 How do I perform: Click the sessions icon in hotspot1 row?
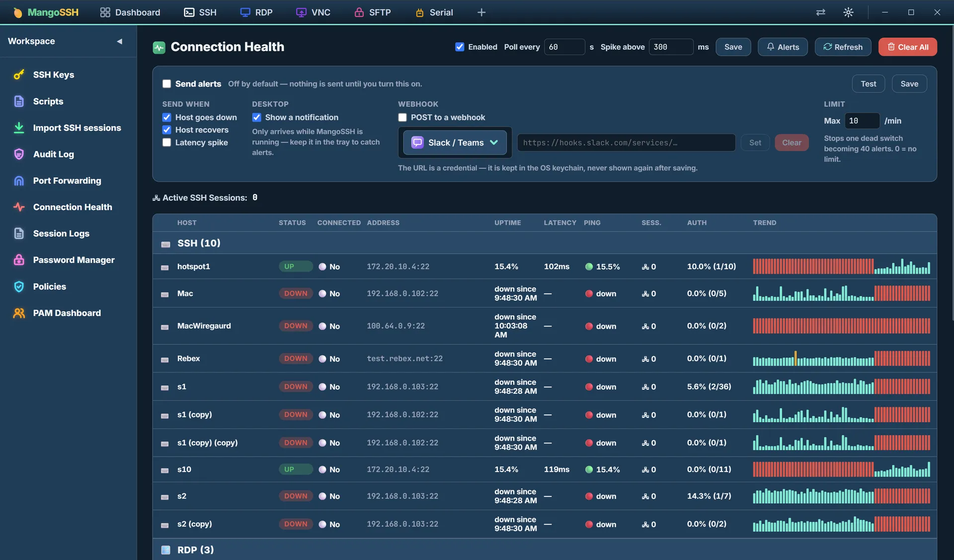645,267
